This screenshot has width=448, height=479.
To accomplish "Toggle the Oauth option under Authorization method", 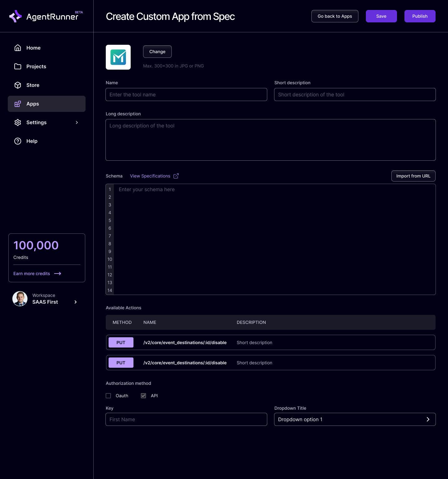I will click(108, 396).
